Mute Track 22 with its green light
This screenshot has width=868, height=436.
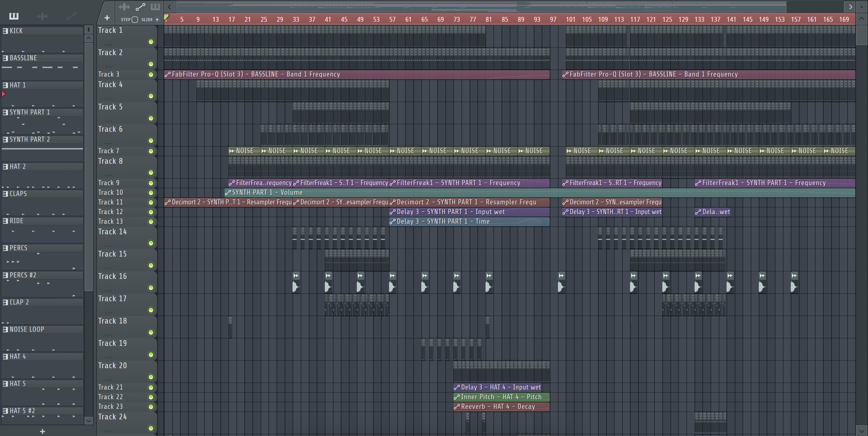click(151, 397)
